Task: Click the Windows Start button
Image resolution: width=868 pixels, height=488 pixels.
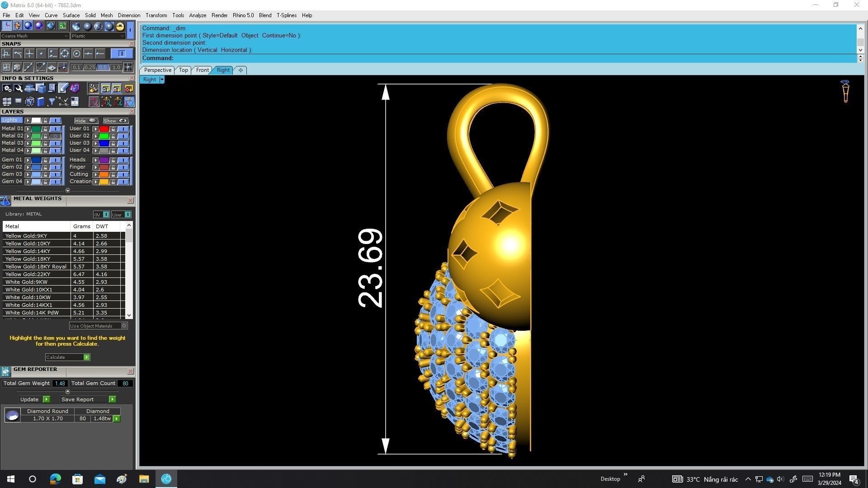Action: (11, 479)
